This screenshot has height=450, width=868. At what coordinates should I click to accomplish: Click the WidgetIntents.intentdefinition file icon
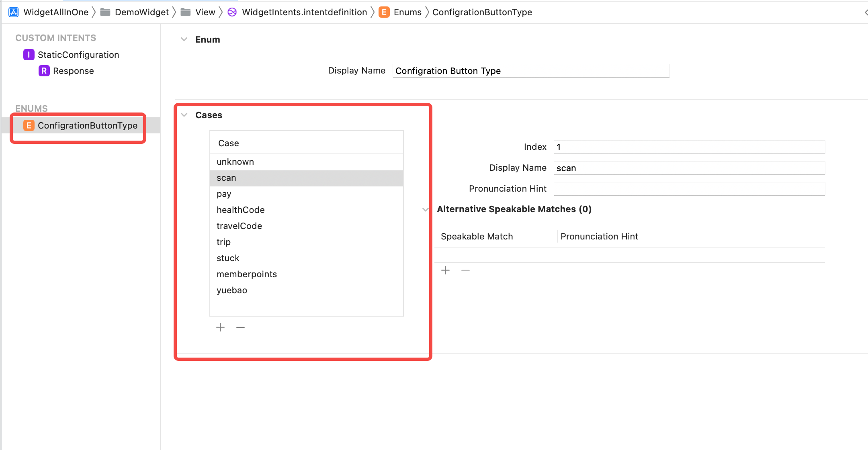coord(232,12)
